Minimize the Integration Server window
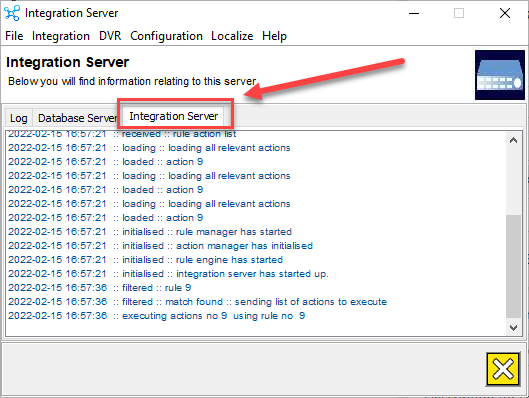Screen dimensions: 529x398 (x=414, y=13)
